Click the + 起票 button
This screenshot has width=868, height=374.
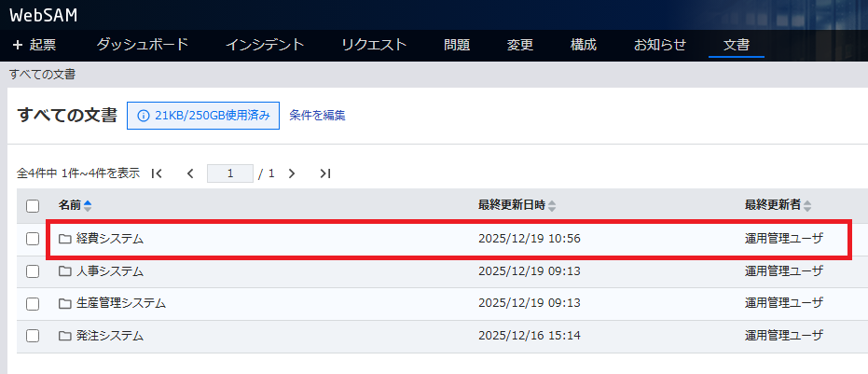click(34, 45)
